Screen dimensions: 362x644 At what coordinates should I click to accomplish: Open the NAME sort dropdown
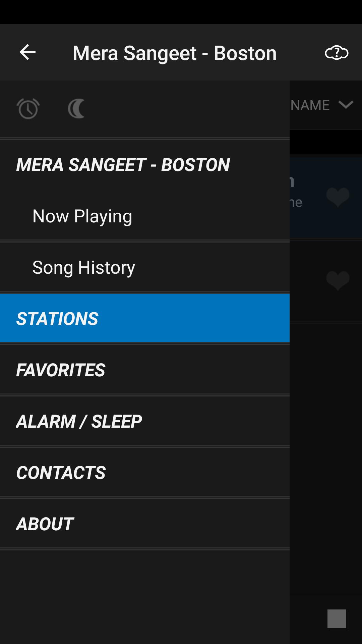310,105
